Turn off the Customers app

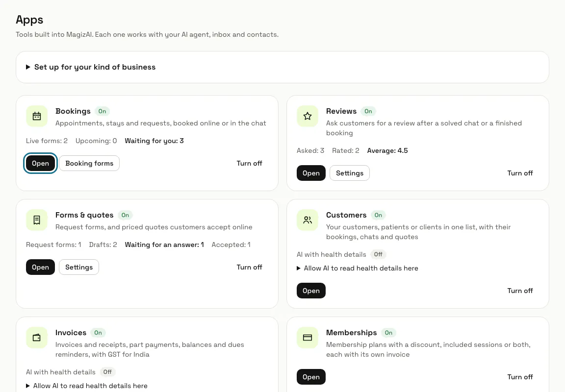520,291
